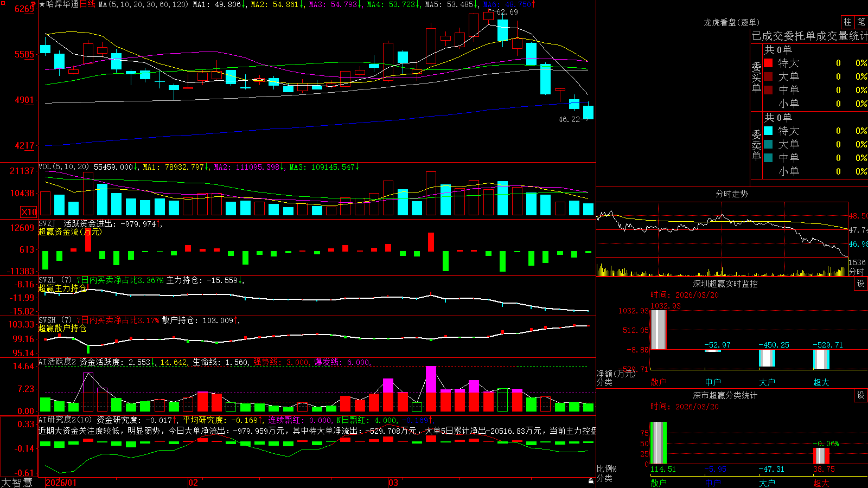868x488 pixels.
Task: Click the VOL(5,10,20) indicator label
Action: click(x=63, y=167)
